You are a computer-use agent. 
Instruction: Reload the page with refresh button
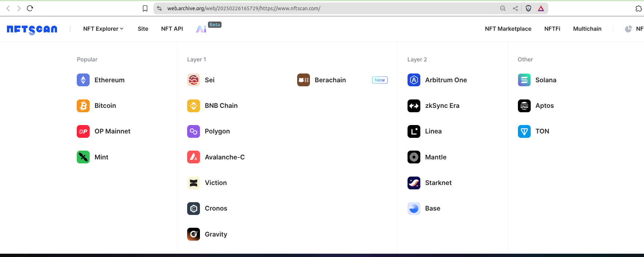click(x=30, y=8)
